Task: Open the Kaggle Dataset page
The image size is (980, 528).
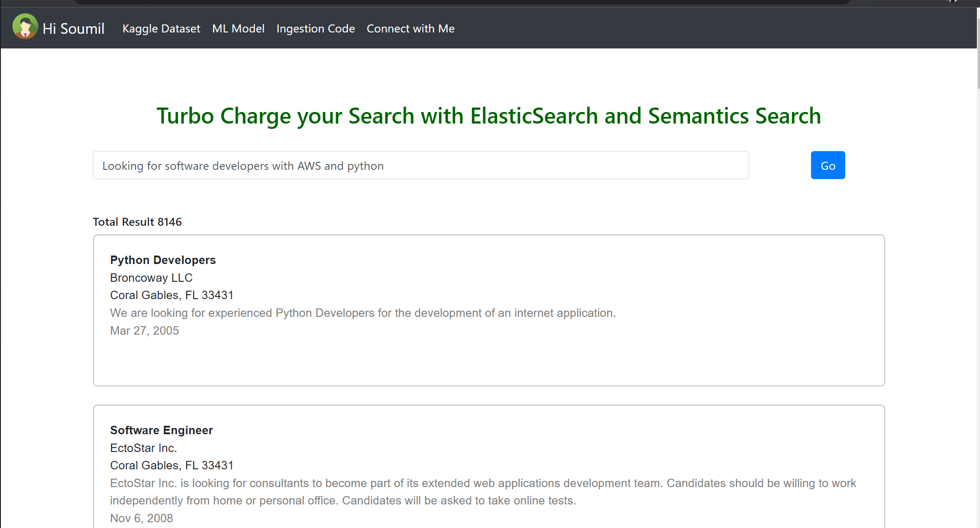Action: pos(161,28)
